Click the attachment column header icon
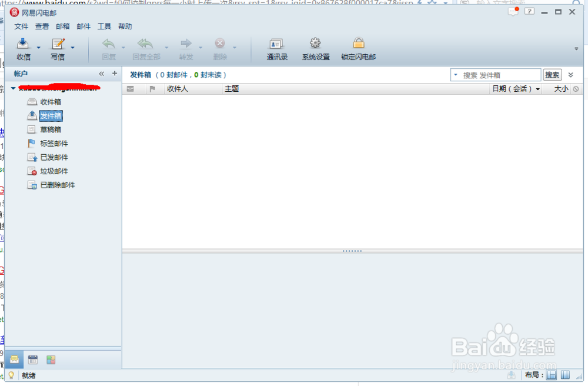This screenshot has height=386, width=588. [x=576, y=89]
